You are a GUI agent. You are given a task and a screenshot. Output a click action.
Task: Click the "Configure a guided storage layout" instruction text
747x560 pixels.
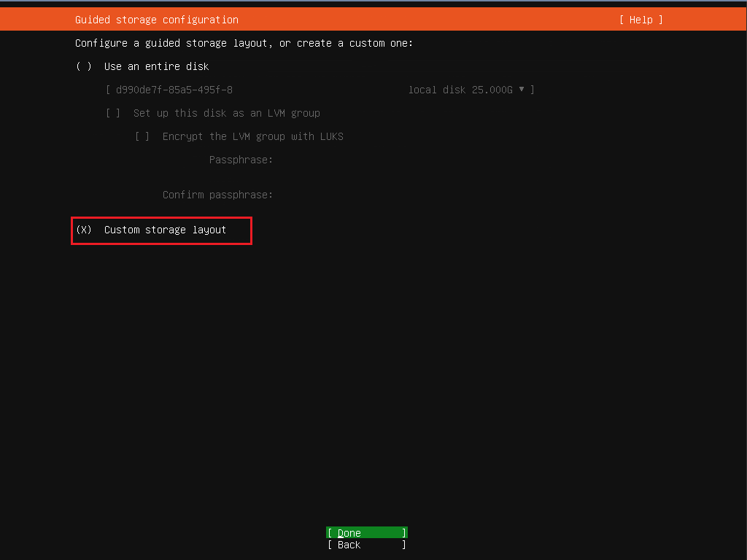pos(244,43)
